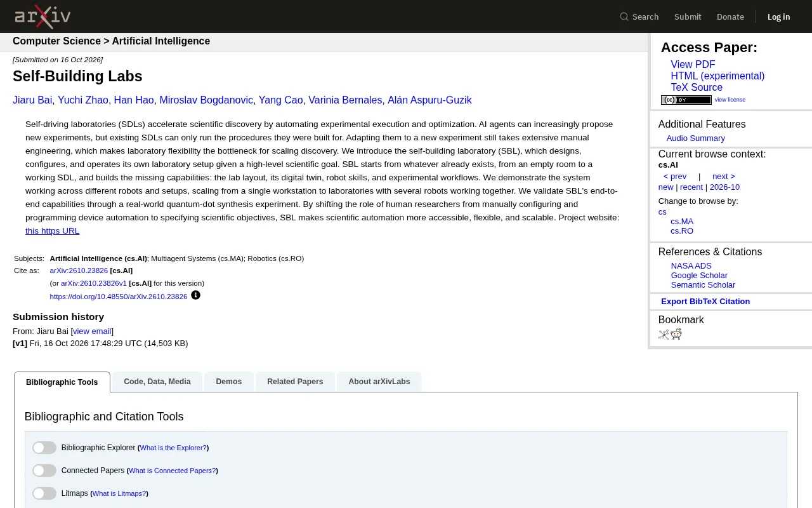Open the doi.org arXiv.2610.23826 link
Viewport: 812px width, 508px height.
tap(119, 297)
